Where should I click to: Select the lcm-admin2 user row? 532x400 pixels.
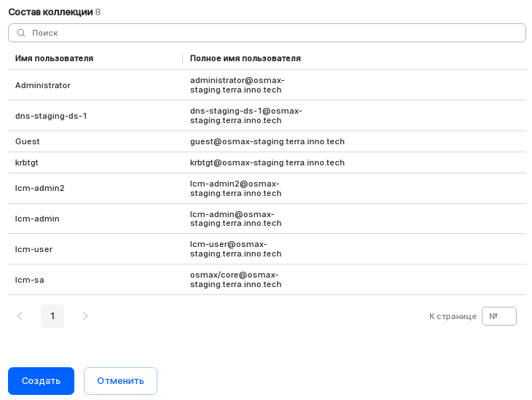click(x=40, y=188)
